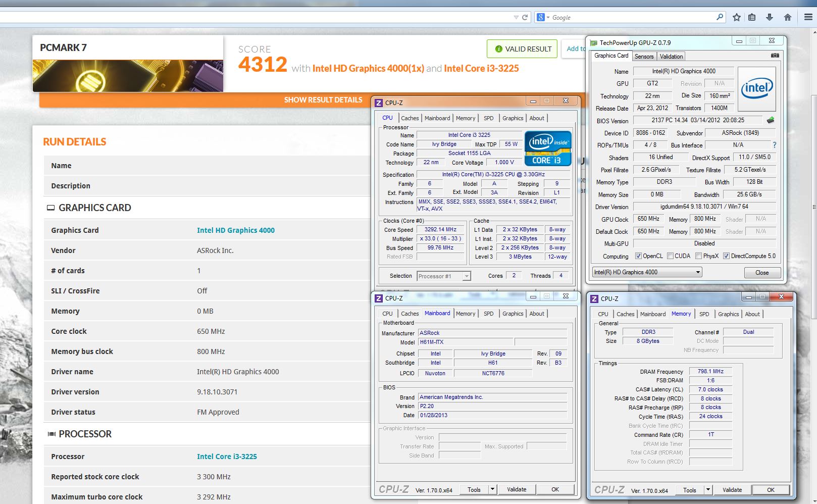Open the browser hamburger menu

pyautogui.click(x=808, y=17)
